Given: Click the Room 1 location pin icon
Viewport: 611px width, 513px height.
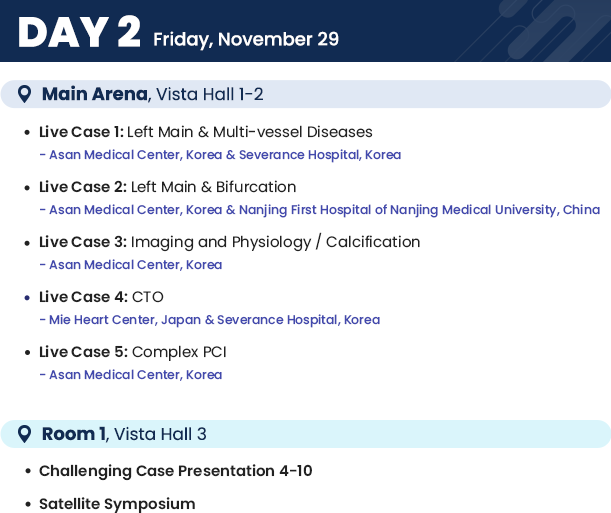Looking at the screenshot, I should click(25, 434).
